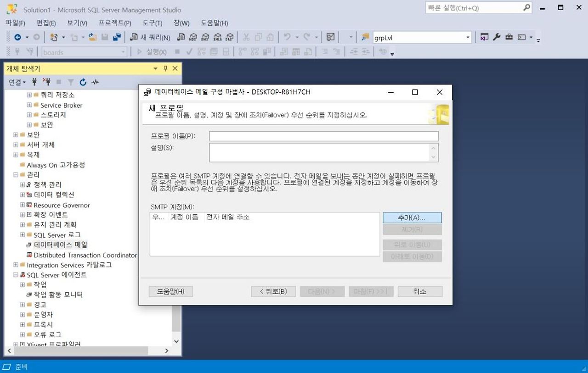Select the 오류 로그 tree item
588x373 pixels.
(x=47, y=335)
